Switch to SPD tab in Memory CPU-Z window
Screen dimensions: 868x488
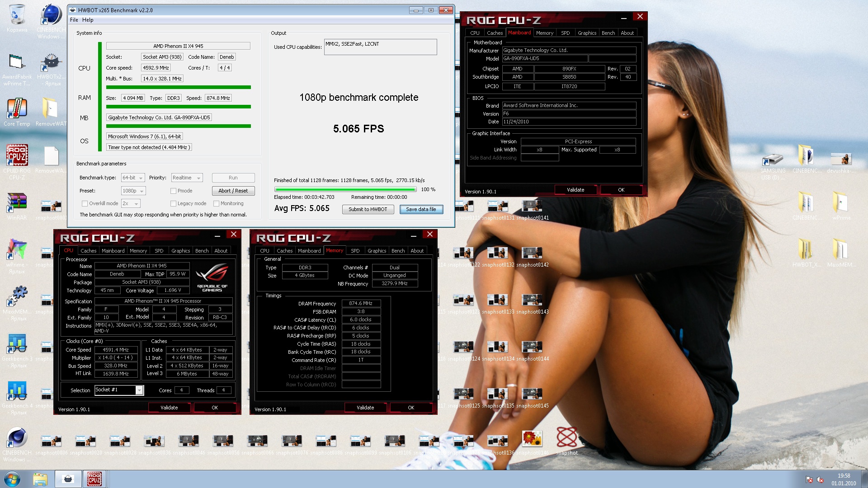coord(355,251)
